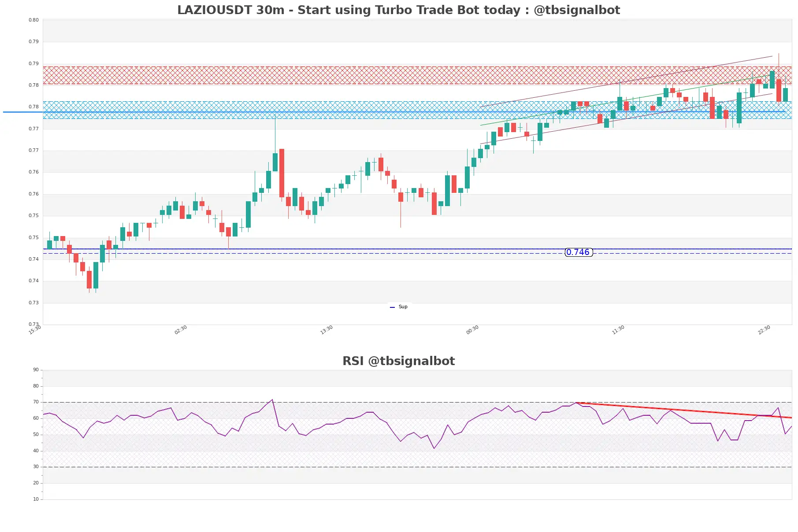This screenshot has height=532, width=798.
Task: Click the Sup legend entry
Action: pyautogui.click(x=399, y=307)
